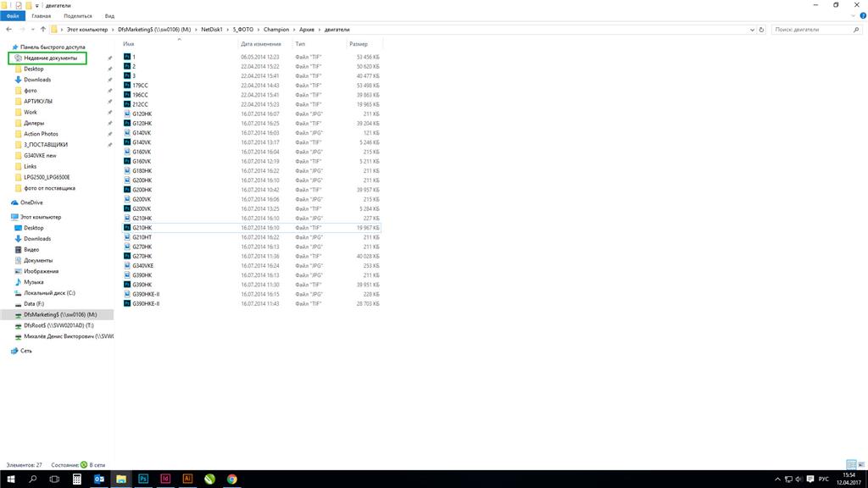Open InDesign from the taskbar
Viewport: 868px width, 488px height.
tap(165, 480)
